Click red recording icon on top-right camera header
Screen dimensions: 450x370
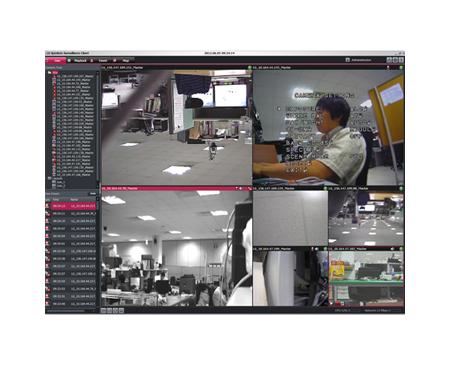(388, 68)
